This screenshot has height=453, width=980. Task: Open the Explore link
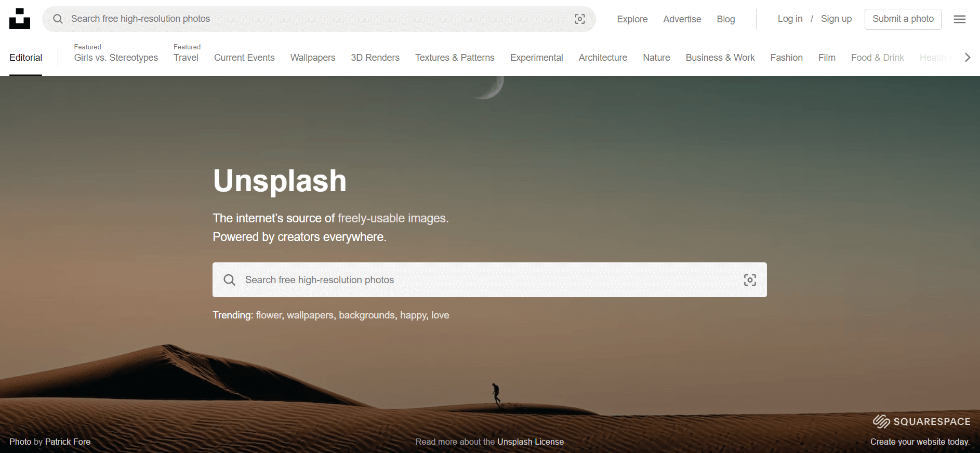(x=632, y=19)
